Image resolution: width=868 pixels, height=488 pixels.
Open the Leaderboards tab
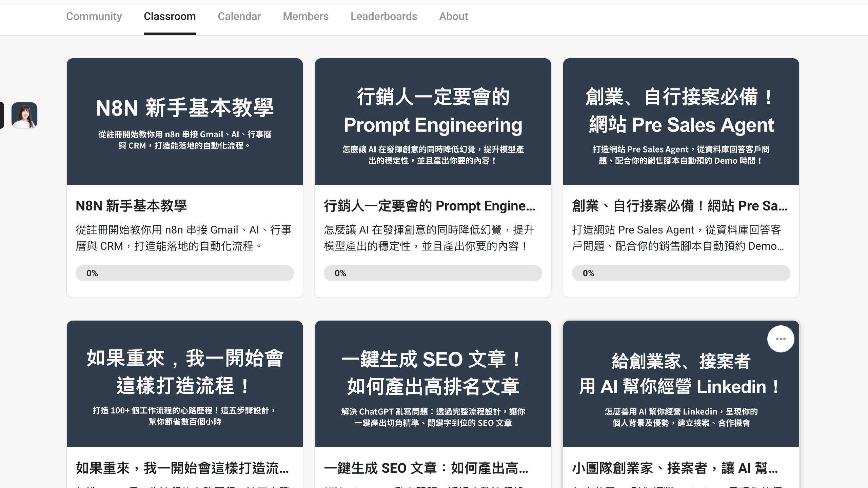coord(383,16)
